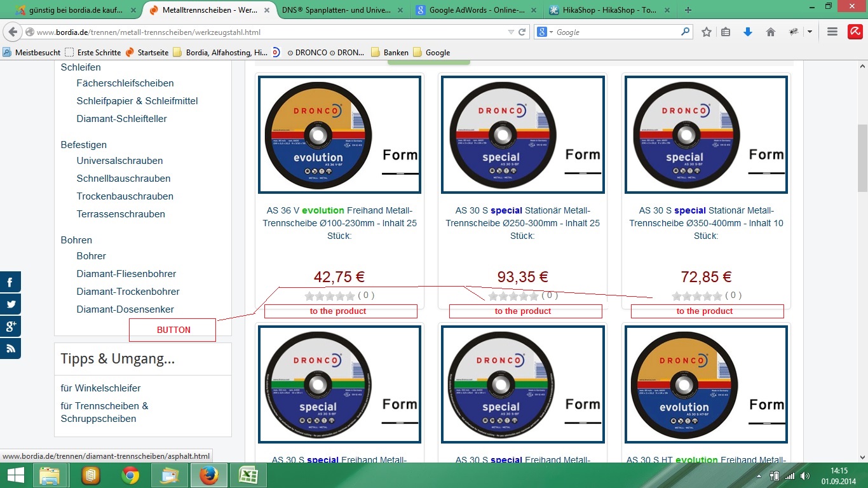Image resolution: width=868 pixels, height=488 pixels.
Task: Click the magnifier in the Google search box
Action: [685, 32]
